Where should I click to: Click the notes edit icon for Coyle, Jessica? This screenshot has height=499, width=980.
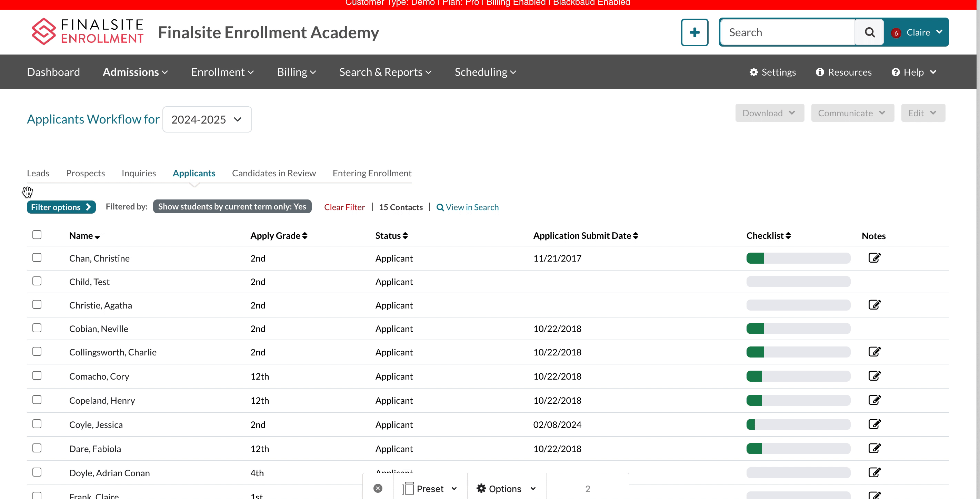[x=875, y=424]
